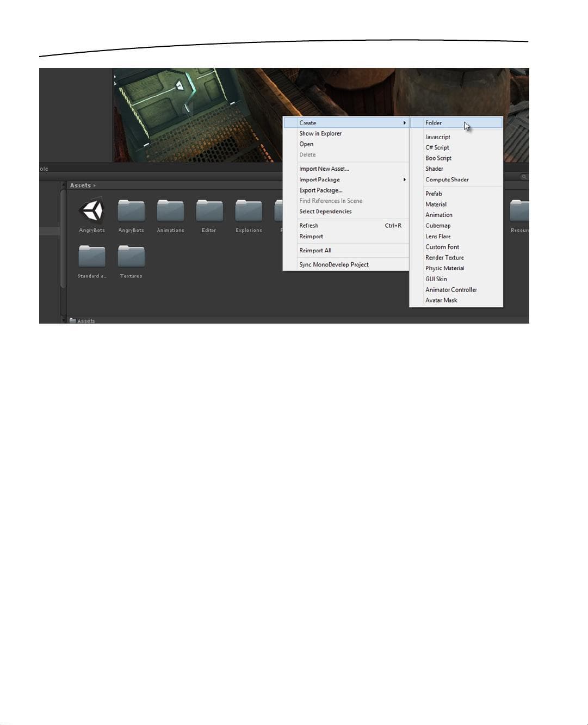Viewport: 588px width, 725px height.
Task: Choose Compute Shader from Create submenu
Action: click(456, 179)
